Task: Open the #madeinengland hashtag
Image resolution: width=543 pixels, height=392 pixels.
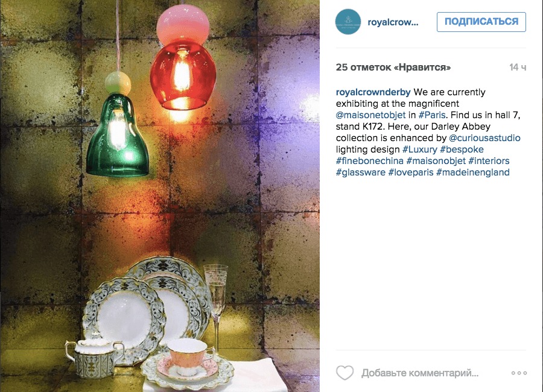Action: (x=472, y=172)
